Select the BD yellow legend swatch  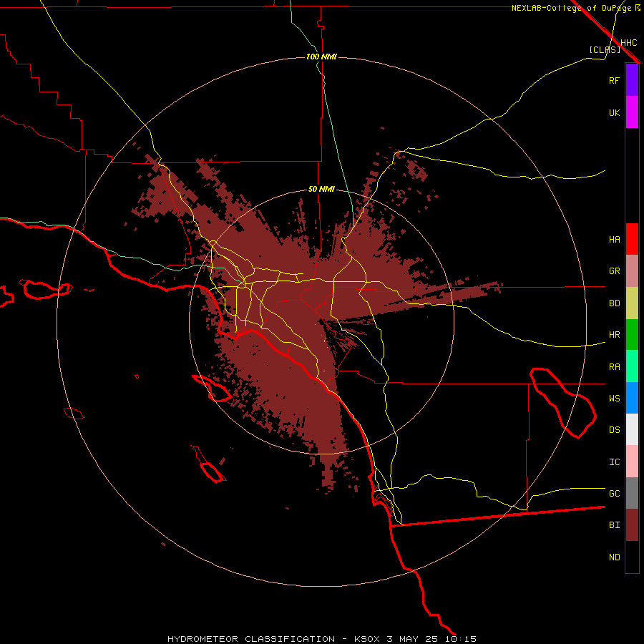click(632, 303)
